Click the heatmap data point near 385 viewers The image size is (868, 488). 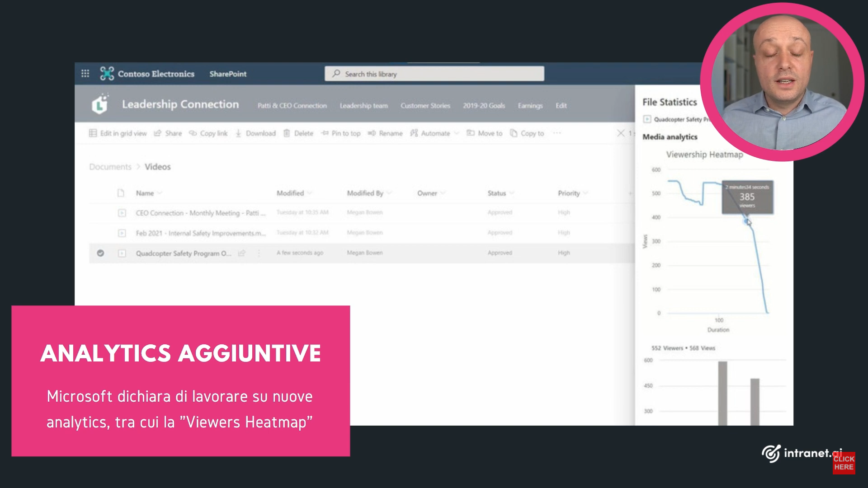click(x=746, y=221)
